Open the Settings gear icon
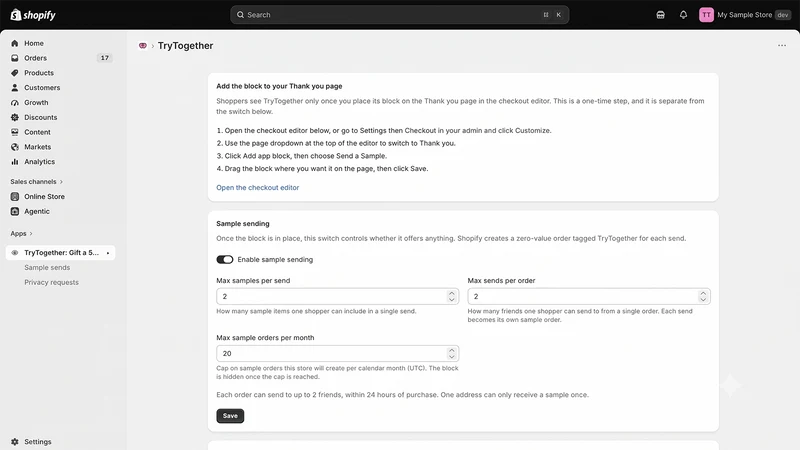Image resolution: width=800 pixels, height=450 pixels. click(15, 442)
